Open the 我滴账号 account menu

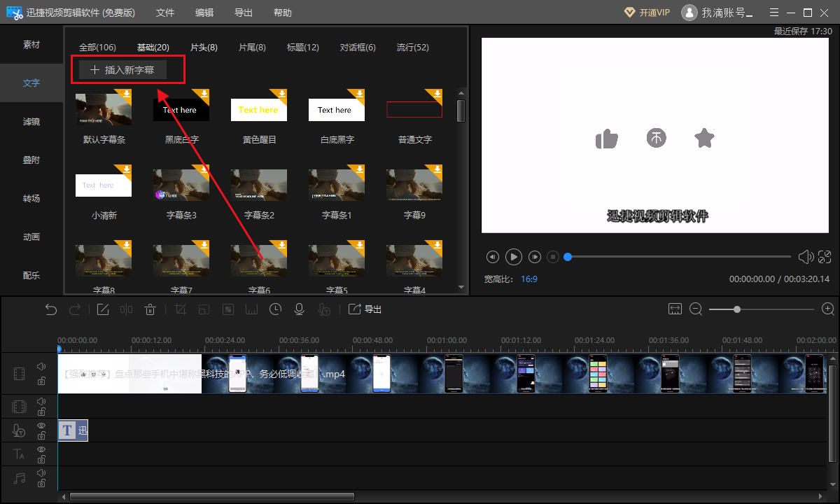(x=717, y=13)
